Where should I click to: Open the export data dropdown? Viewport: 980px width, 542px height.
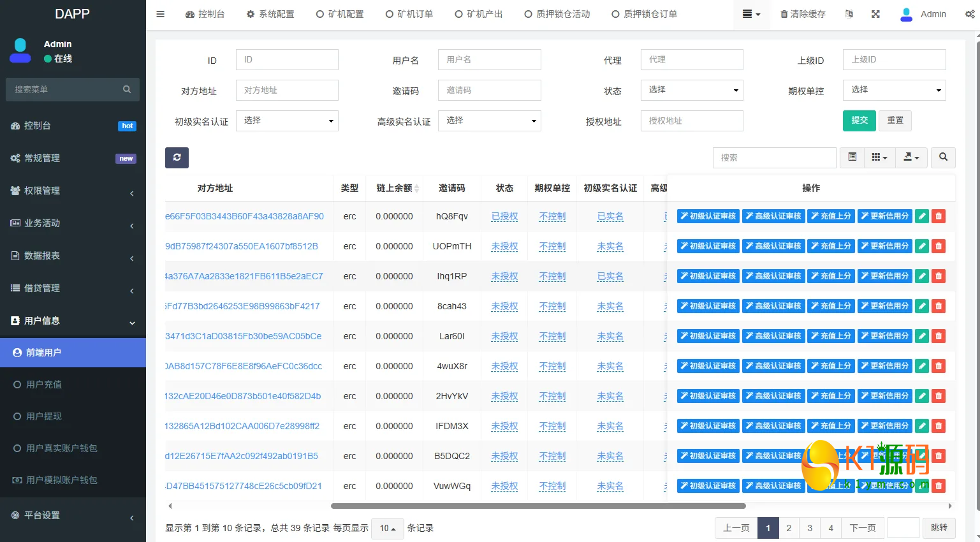click(911, 157)
